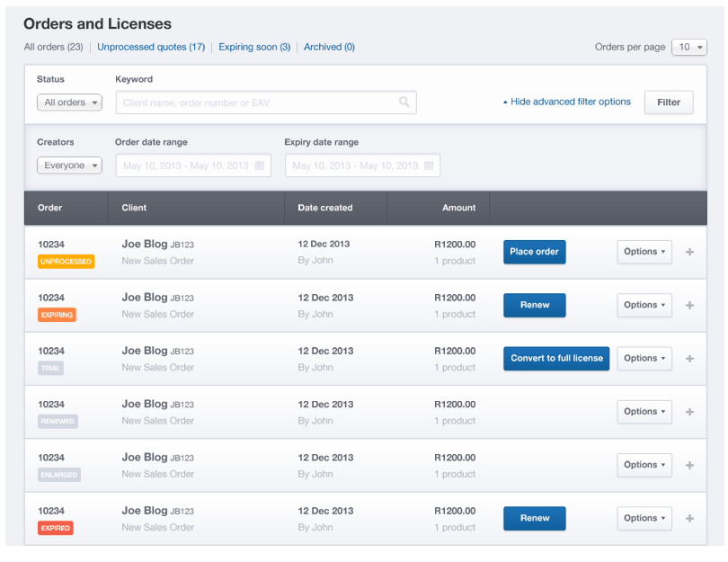Click the EXPIRED status badge
Screen dimensions: 728x562
click(x=55, y=528)
